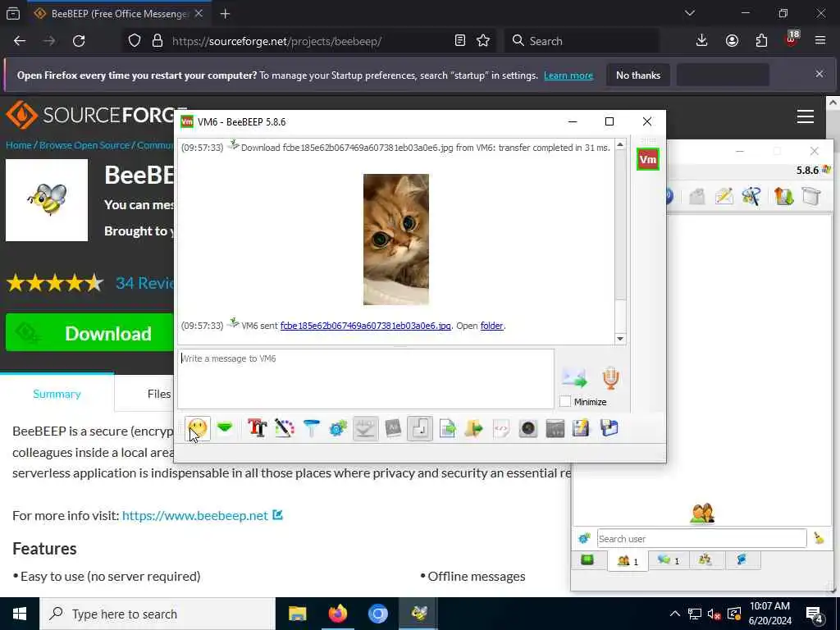Open Firefox extensions puzzle icon

pyautogui.click(x=761, y=41)
